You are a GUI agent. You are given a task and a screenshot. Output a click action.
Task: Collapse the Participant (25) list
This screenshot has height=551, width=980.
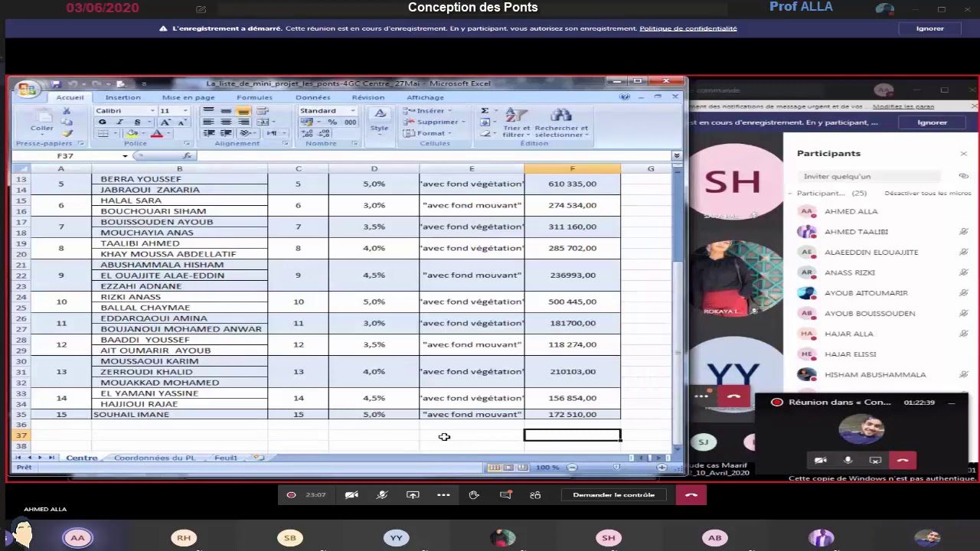(791, 194)
